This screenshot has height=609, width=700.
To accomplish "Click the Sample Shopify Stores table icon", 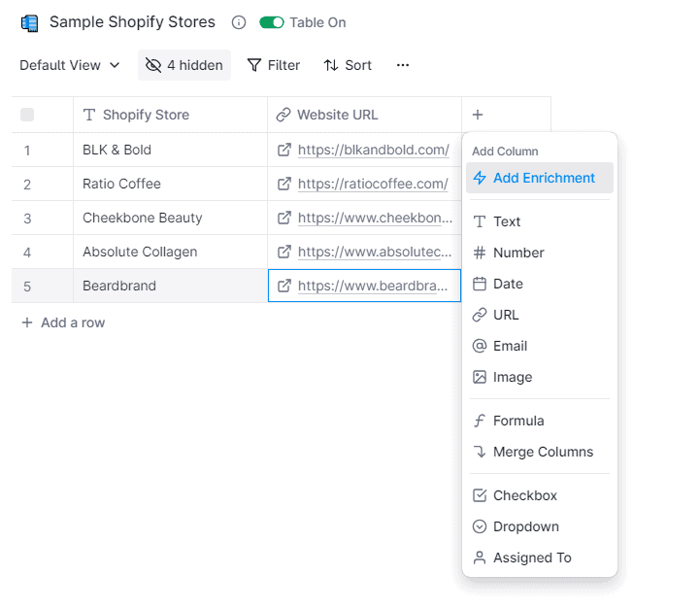I will [x=30, y=23].
